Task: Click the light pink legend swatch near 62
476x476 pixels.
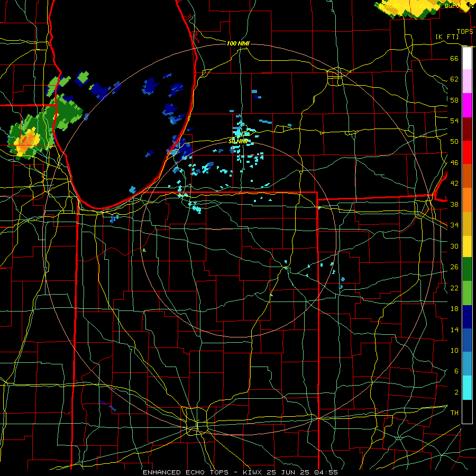Action: click(x=467, y=81)
